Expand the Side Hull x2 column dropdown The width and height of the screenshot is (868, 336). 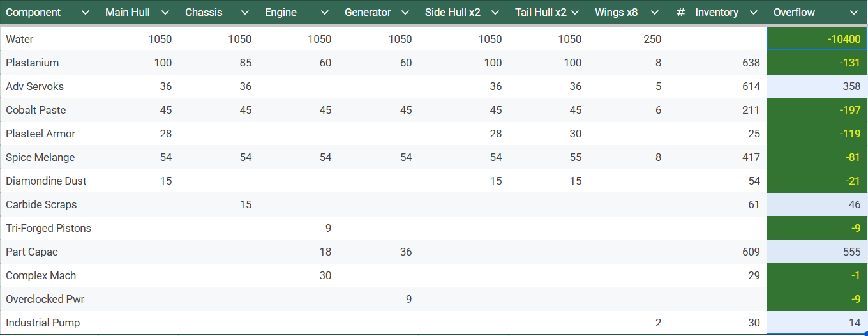[x=495, y=13]
